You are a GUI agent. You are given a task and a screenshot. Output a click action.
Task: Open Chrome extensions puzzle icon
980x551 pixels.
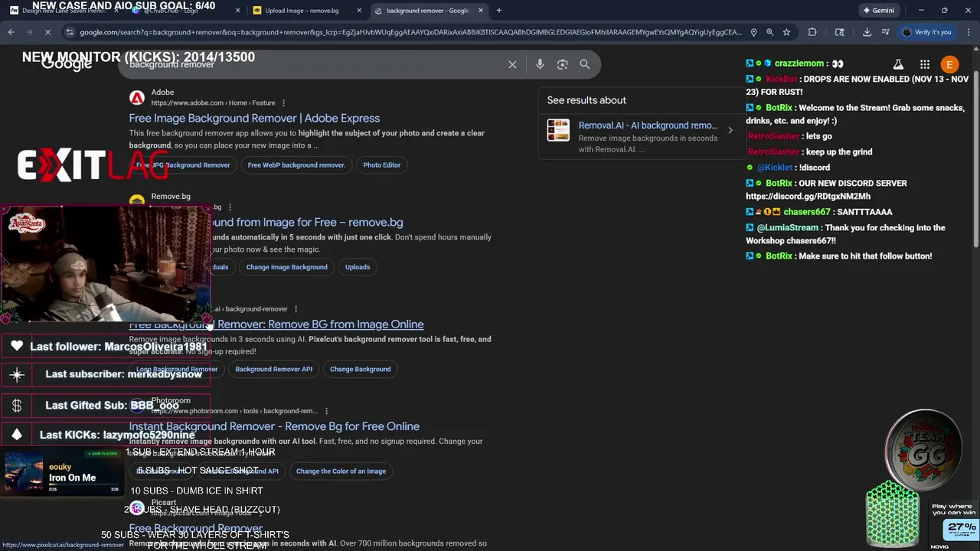tap(812, 32)
